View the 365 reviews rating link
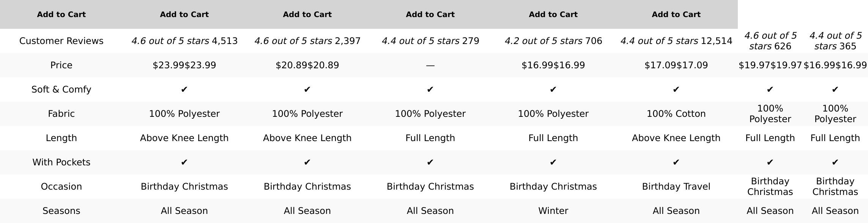The height and width of the screenshot is (223, 868). tap(835, 41)
